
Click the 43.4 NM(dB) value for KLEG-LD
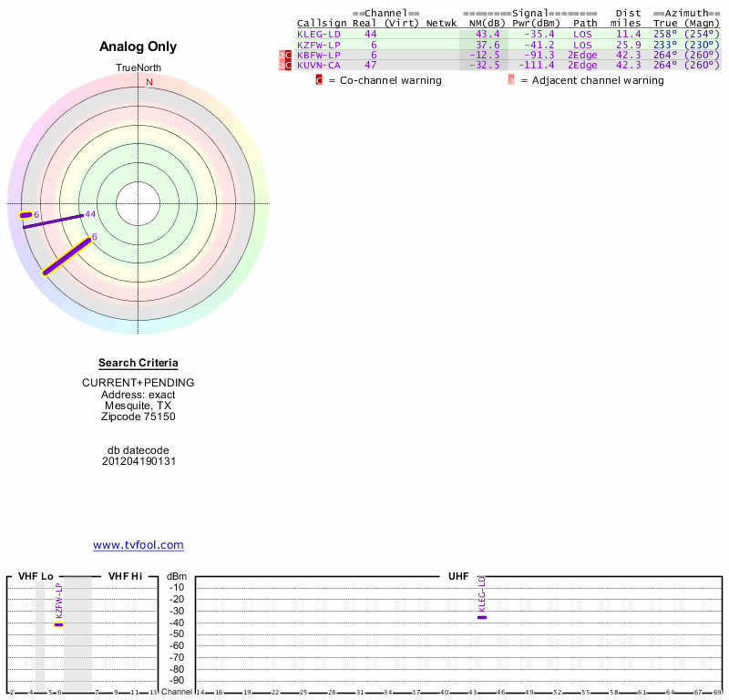click(x=488, y=35)
